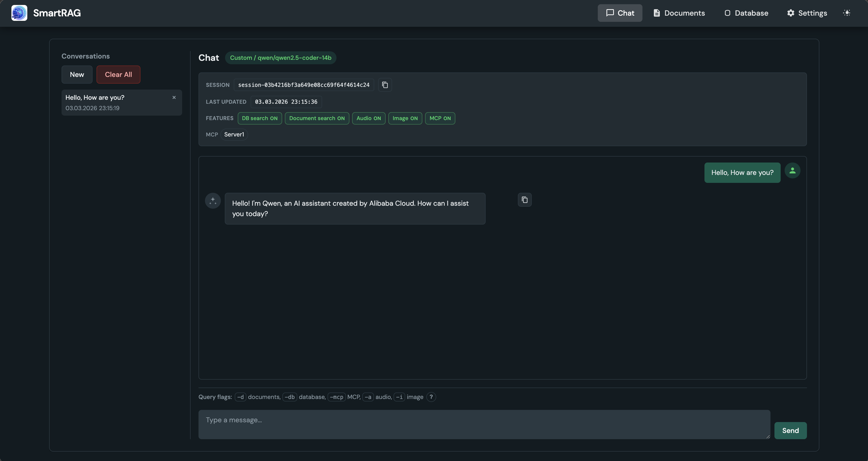Click the Server1 MCP chip
This screenshot has height=461, width=868.
[x=234, y=134]
